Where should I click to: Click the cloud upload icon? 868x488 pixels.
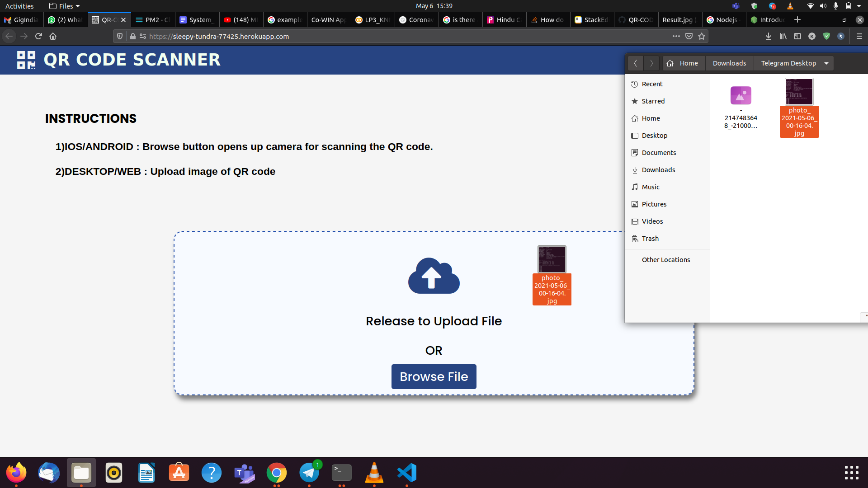coord(434,276)
